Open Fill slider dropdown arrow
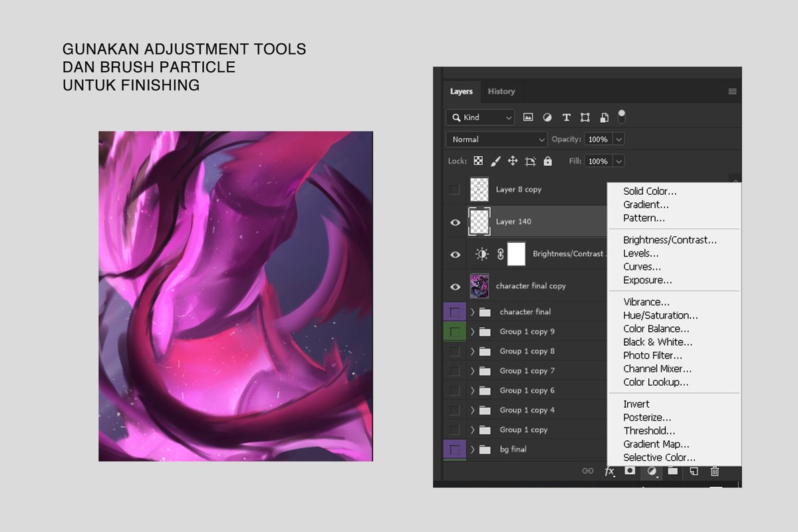Image resolution: width=798 pixels, height=532 pixels. coord(619,161)
